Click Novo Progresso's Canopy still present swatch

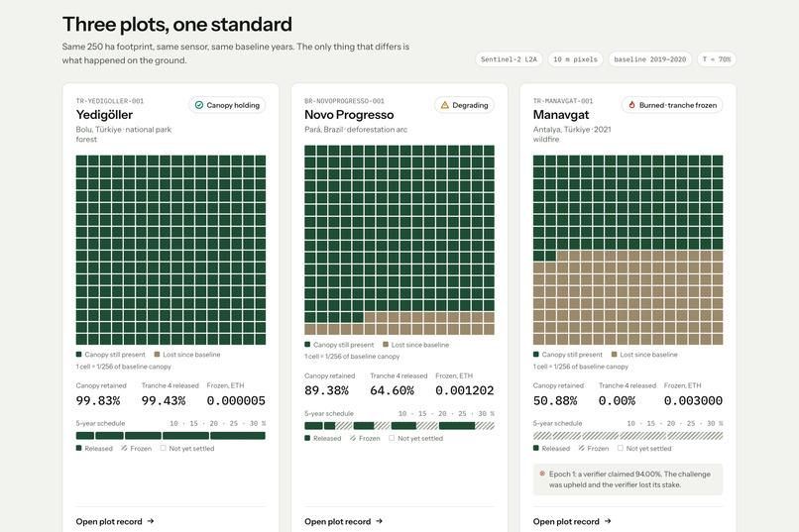(307, 345)
